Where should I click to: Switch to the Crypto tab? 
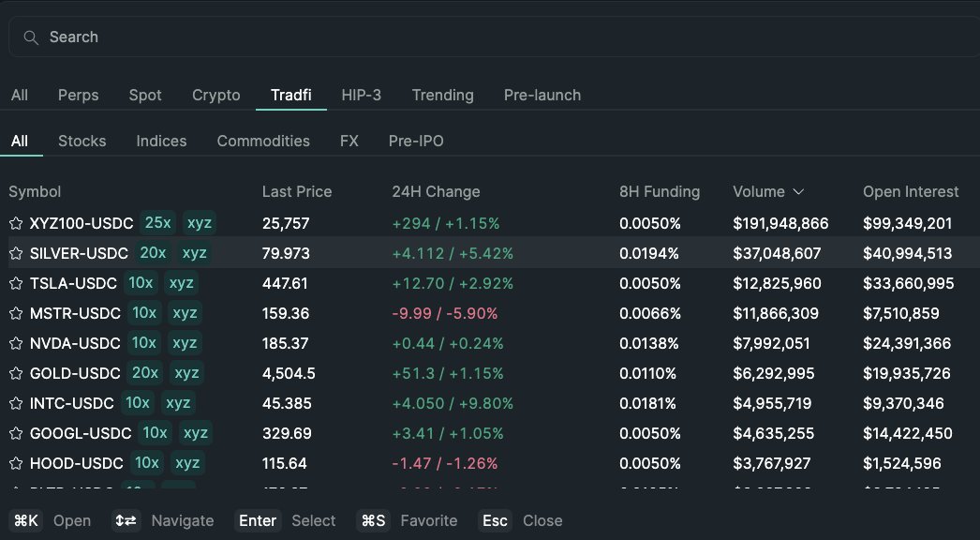[216, 95]
